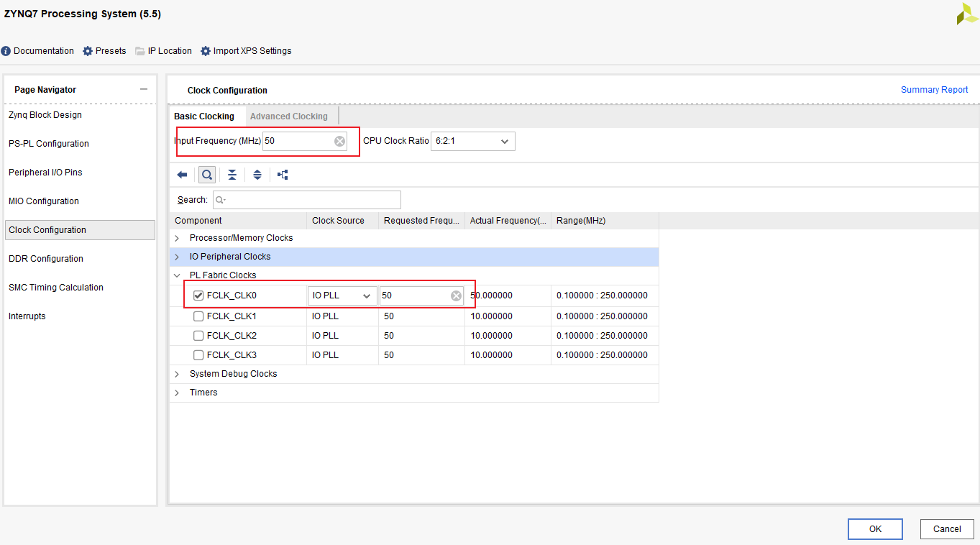The width and height of the screenshot is (980, 545).
Task: Click the Collapse All toolbar icon
Action: pos(232,175)
